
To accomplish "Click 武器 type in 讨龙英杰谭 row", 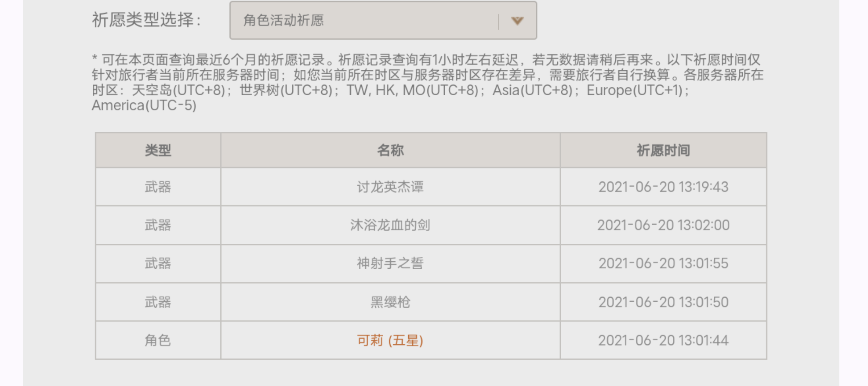I will click(x=158, y=187).
